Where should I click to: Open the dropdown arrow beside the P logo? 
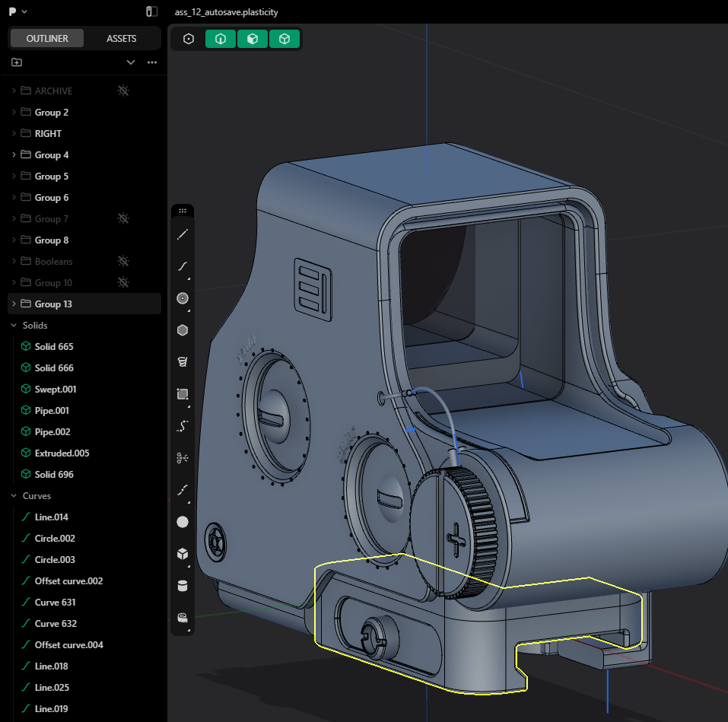(x=24, y=11)
